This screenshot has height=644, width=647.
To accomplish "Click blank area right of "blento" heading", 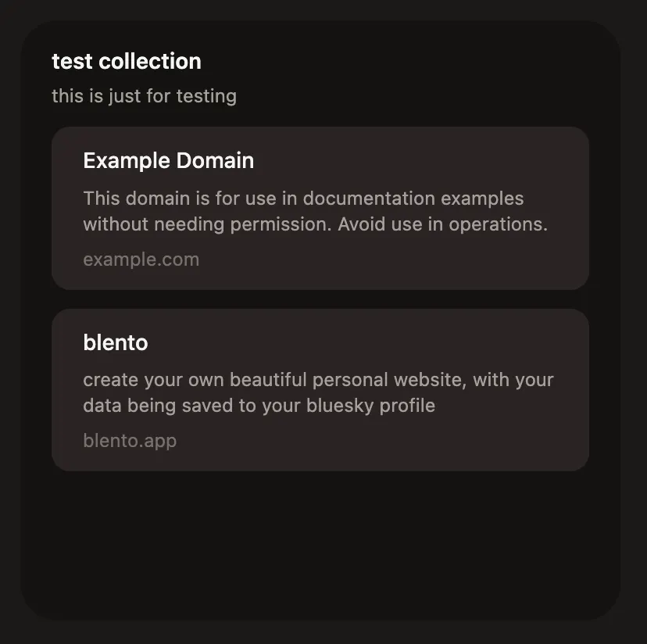I will 391,342.
